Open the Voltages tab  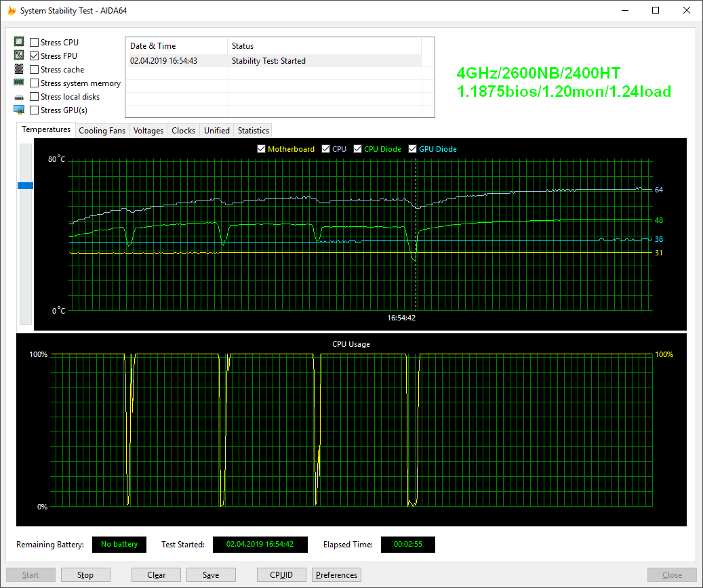click(x=148, y=131)
